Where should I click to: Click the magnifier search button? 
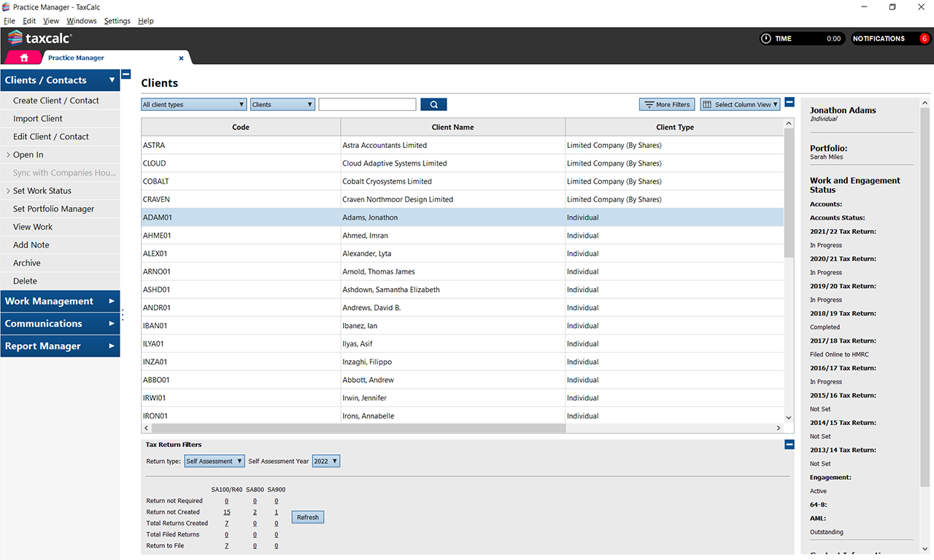click(433, 105)
